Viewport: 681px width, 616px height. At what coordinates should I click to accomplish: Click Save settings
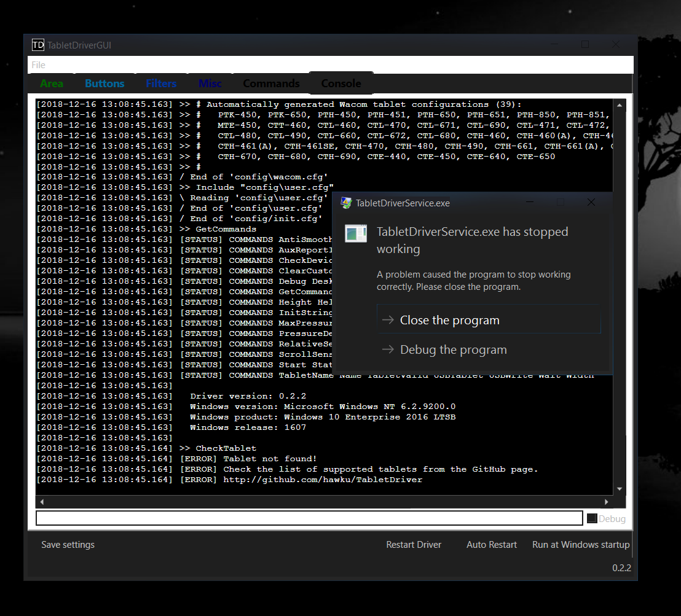[x=68, y=545]
